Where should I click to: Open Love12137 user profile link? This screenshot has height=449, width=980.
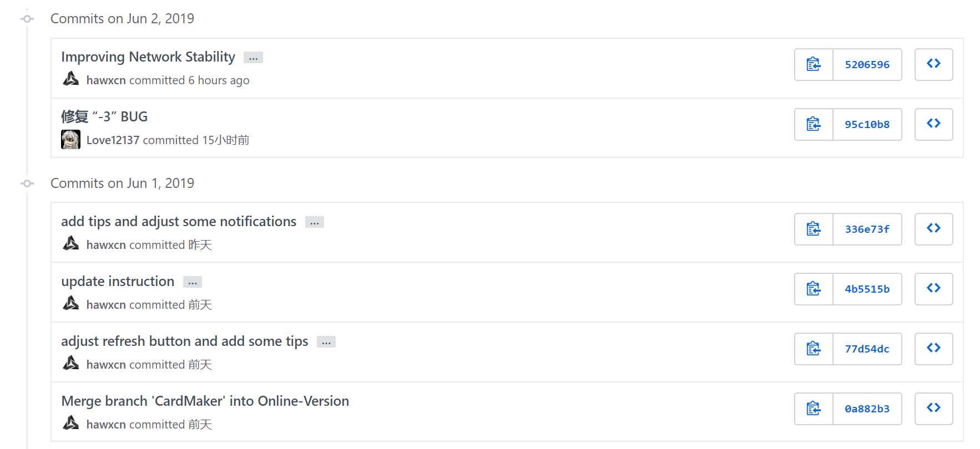point(113,140)
